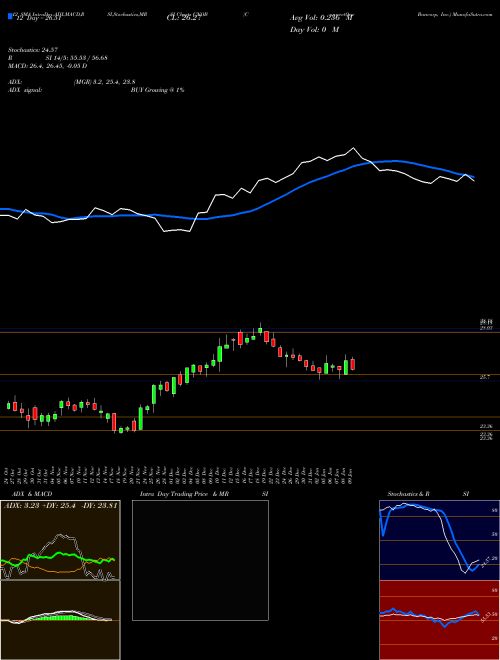Viewport: 500px width, 660px height.
Task: Click the peak of the white price line
Action: click(353, 148)
